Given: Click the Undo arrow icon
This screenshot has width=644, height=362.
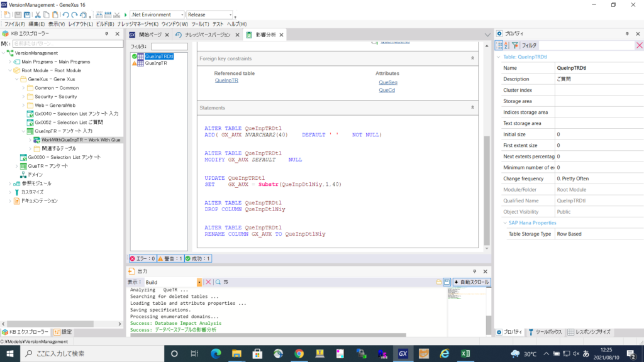Looking at the screenshot, I should click(x=65, y=15).
